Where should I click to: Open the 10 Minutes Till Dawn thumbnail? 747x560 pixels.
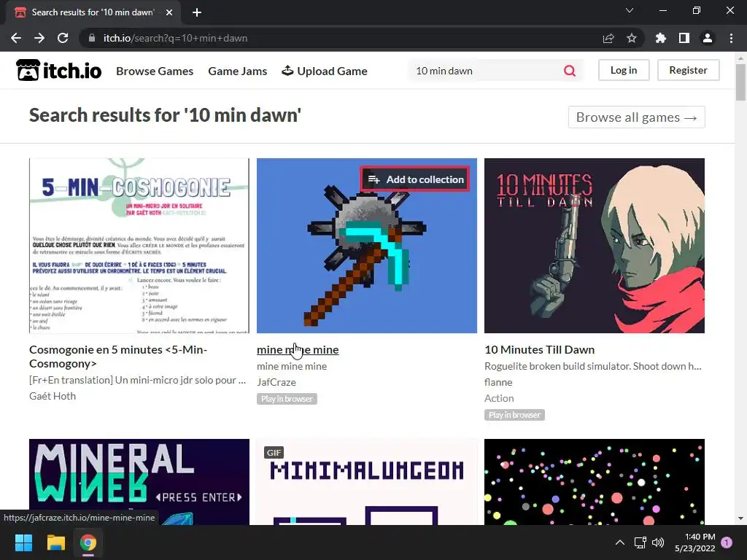click(x=595, y=246)
